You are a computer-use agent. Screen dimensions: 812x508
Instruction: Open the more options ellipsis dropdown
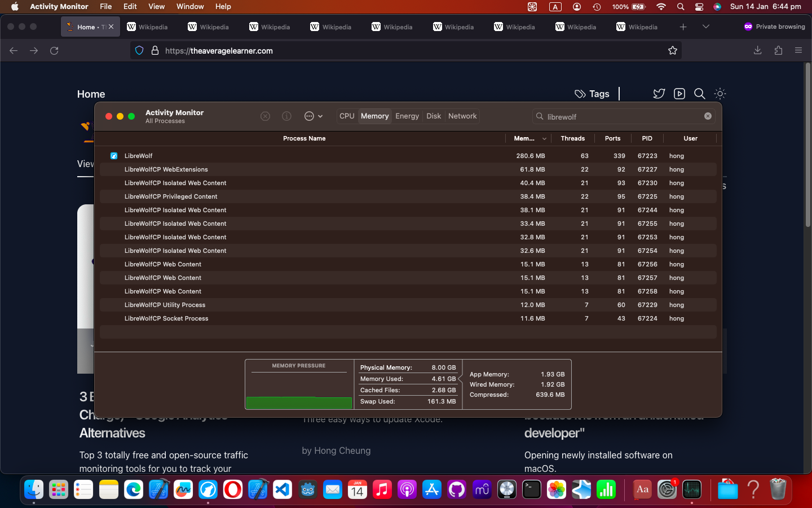pyautogui.click(x=313, y=116)
